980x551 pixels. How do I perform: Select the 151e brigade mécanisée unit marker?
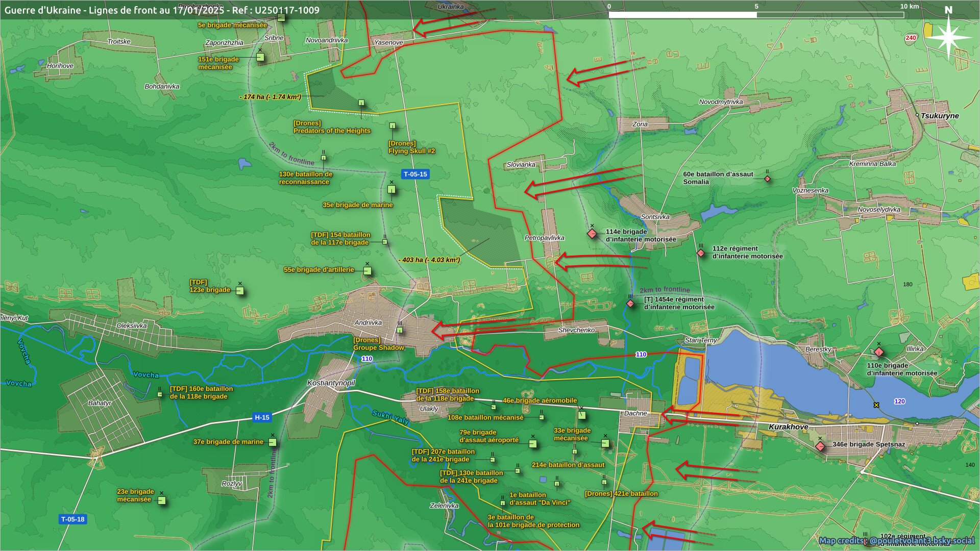pos(260,57)
